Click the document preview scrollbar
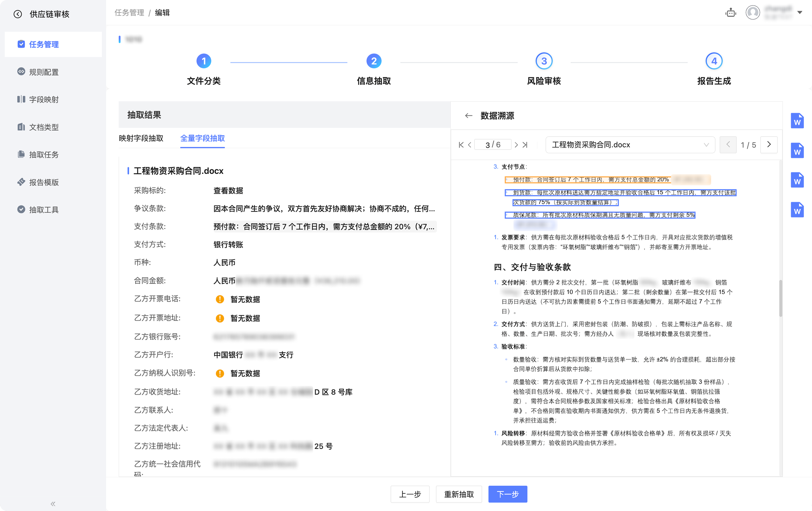 [x=780, y=298]
